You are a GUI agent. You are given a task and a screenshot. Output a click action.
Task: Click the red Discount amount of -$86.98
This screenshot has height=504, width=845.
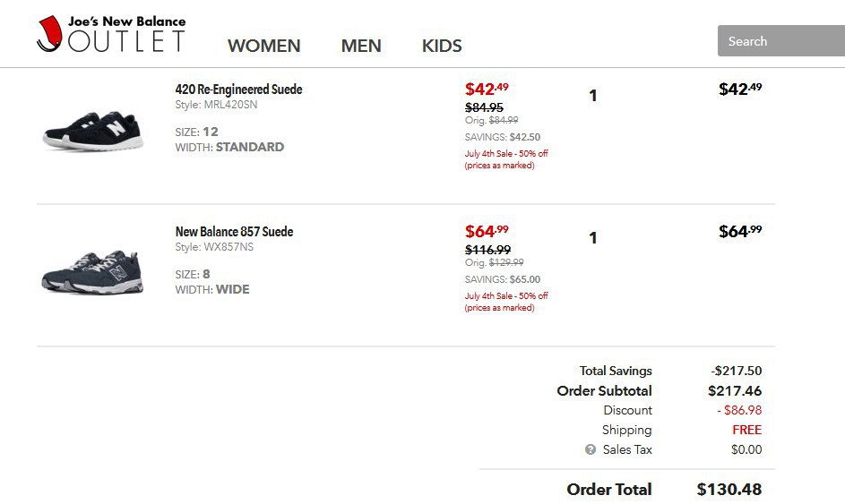pyautogui.click(x=739, y=410)
